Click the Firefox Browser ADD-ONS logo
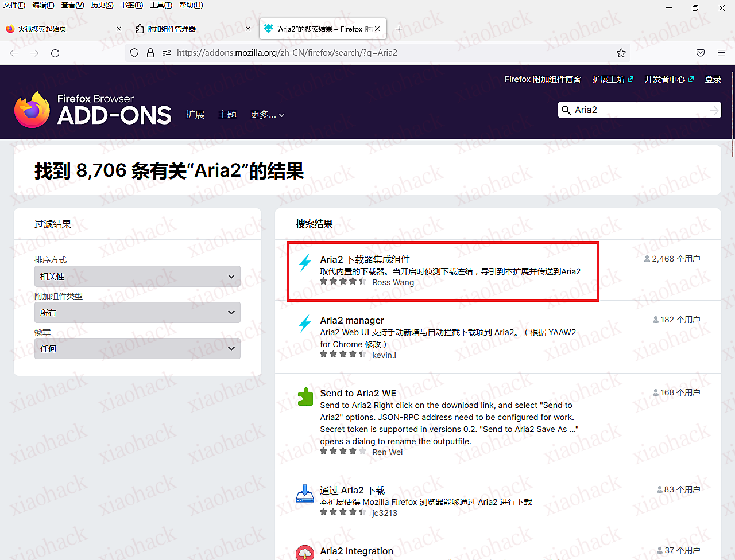Screen dimensions: 735x560 pyautogui.click(x=93, y=110)
